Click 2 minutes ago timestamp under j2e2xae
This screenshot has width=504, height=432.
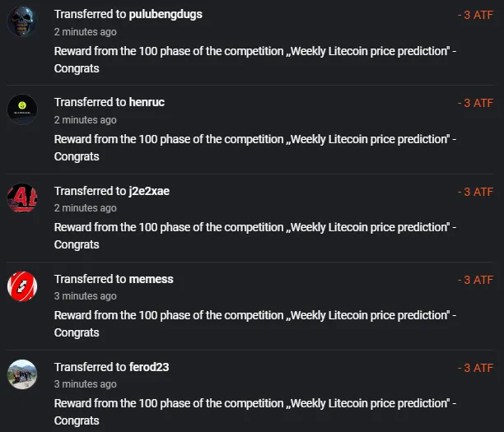(x=85, y=208)
